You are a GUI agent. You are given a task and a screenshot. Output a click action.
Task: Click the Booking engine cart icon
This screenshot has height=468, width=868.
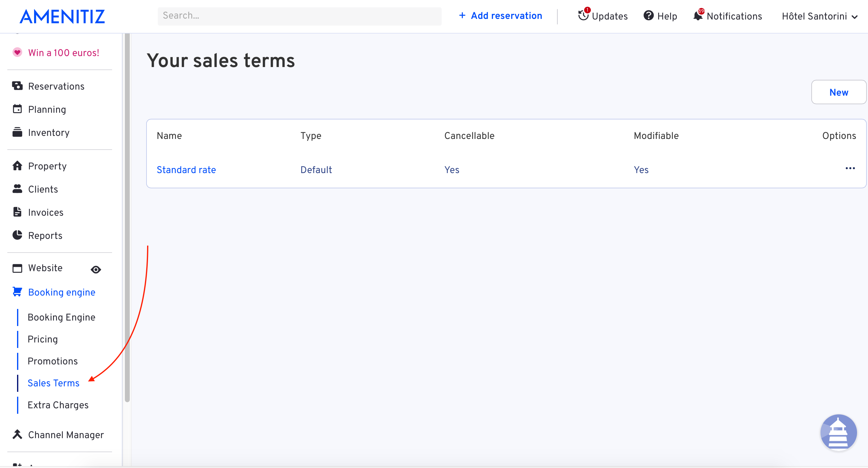coord(17,292)
